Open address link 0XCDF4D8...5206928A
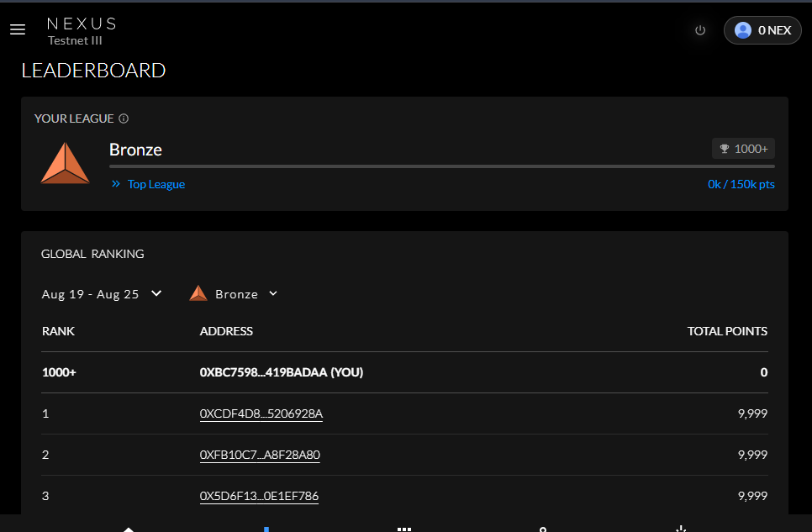This screenshot has width=812, height=532. (261, 413)
